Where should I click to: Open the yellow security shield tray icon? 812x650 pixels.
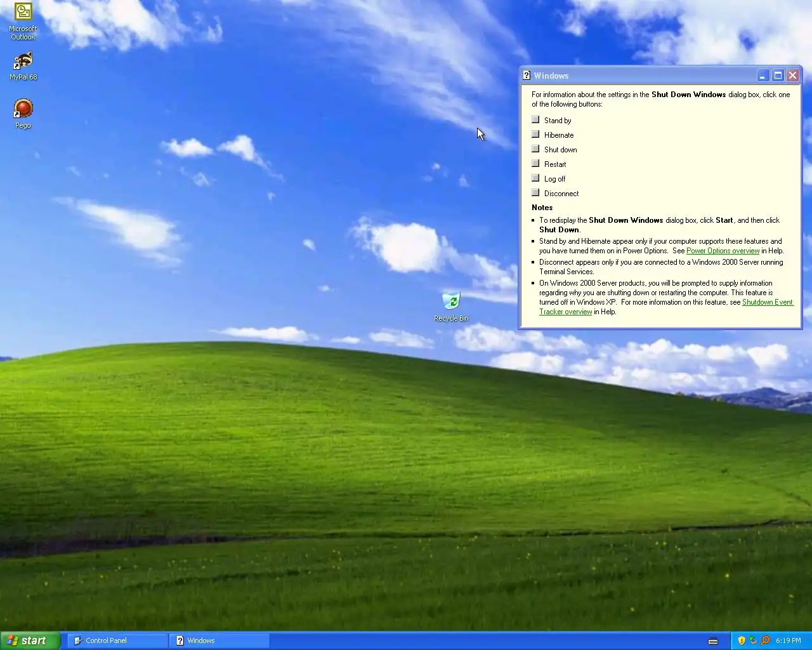741,640
